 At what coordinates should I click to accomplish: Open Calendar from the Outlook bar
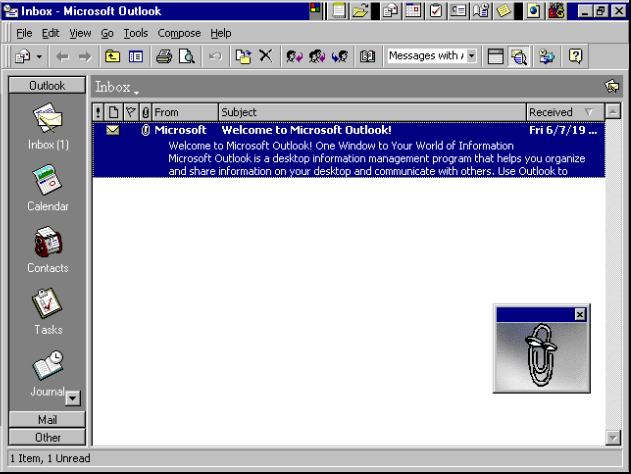[48, 188]
